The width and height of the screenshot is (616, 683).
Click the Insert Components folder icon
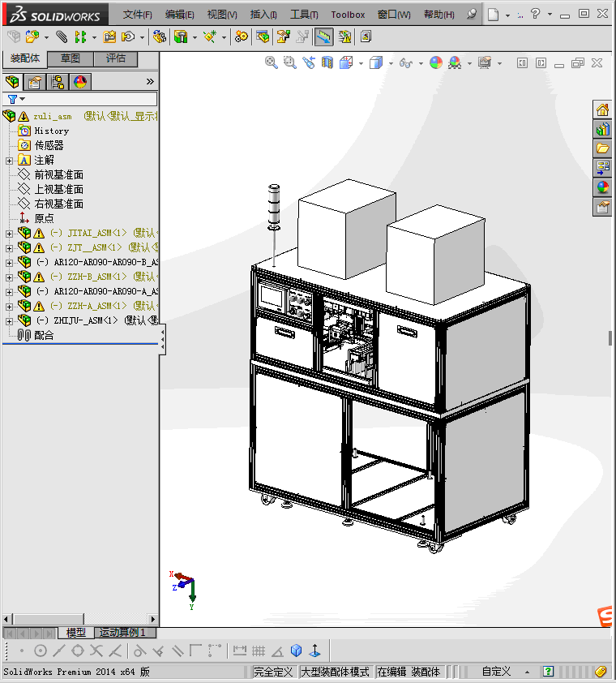click(32, 37)
